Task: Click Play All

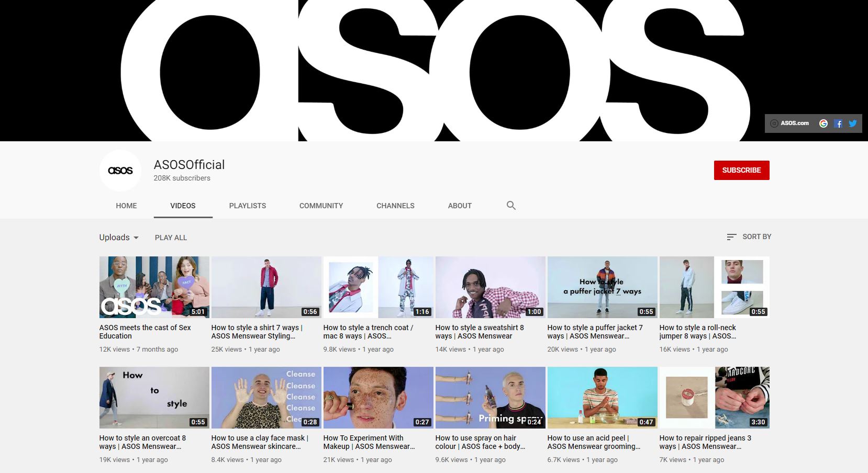Action: (x=171, y=238)
